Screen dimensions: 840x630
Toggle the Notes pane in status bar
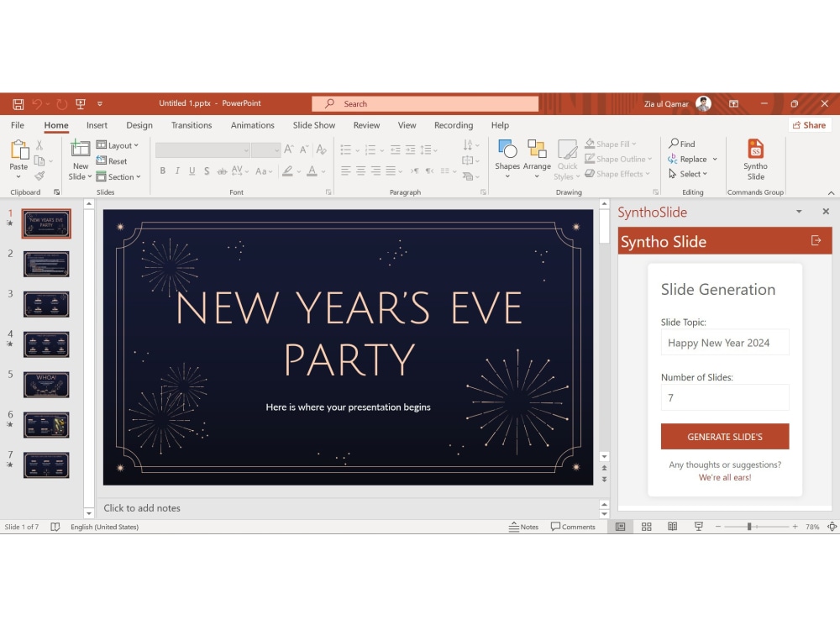pyautogui.click(x=523, y=527)
